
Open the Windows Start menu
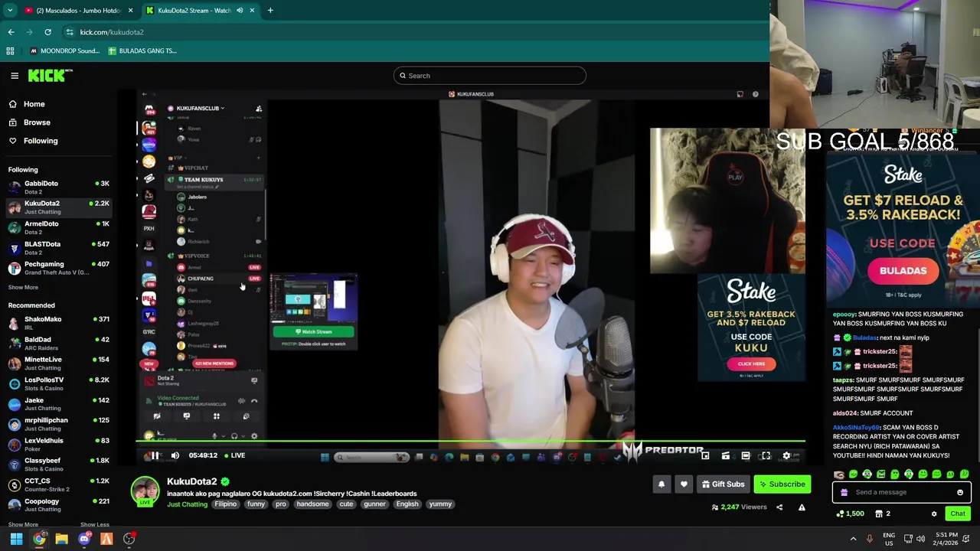click(16, 539)
